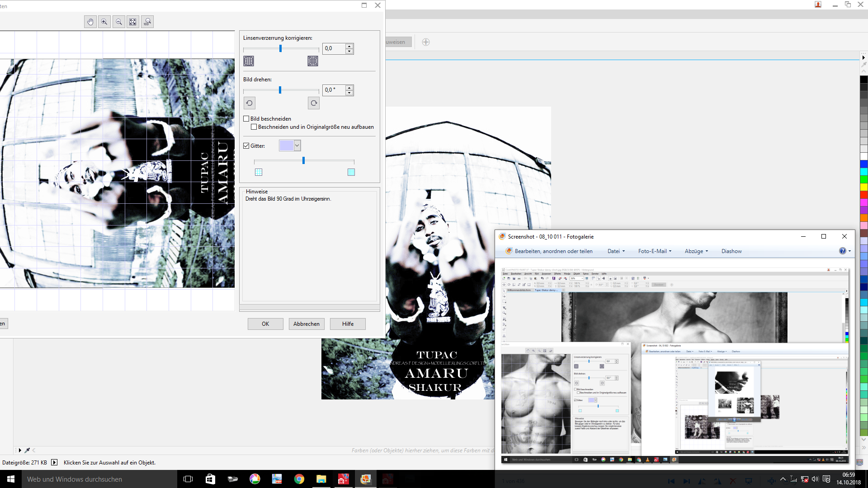Select the yellow swatch in color palette
Screen dimensions: 868x488
pyautogui.click(x=864, y=187)
